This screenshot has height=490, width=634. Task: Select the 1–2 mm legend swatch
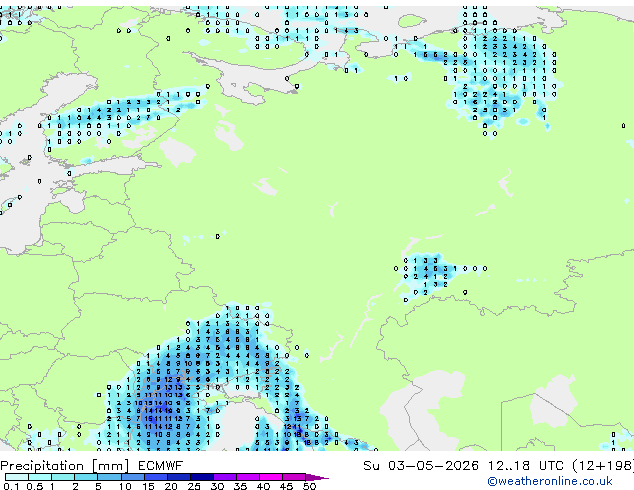[63, 477]
